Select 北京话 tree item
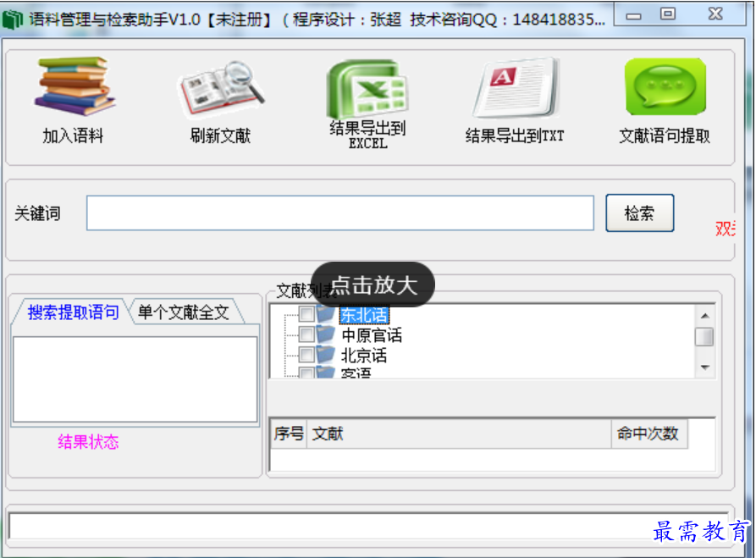Screen dimensions: 756x558 point(364,356)
